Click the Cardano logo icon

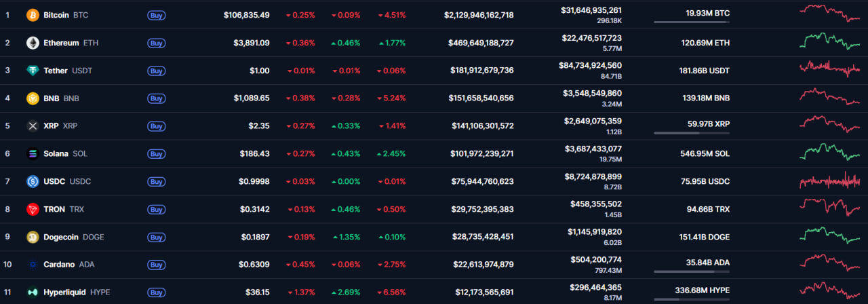(33, 265)
